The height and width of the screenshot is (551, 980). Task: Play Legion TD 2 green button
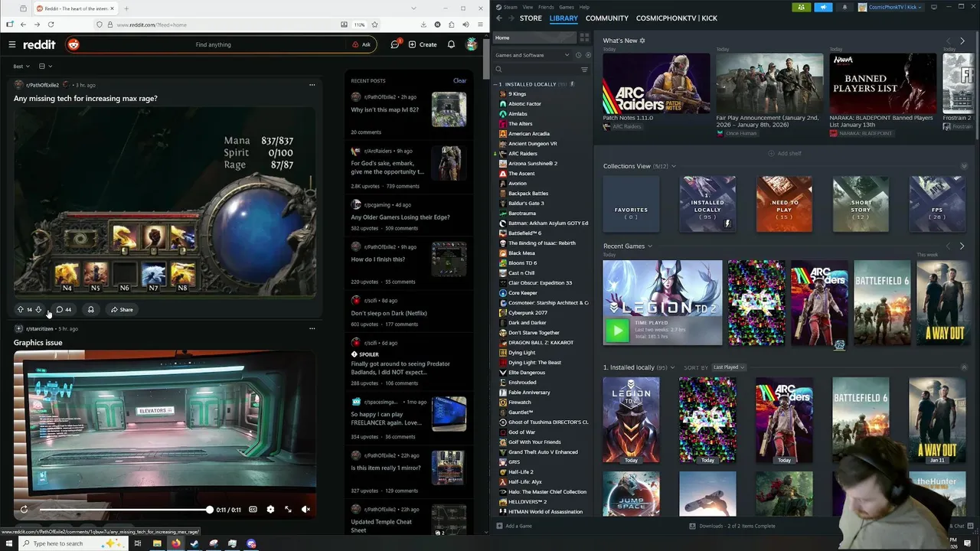pos(616,331)
